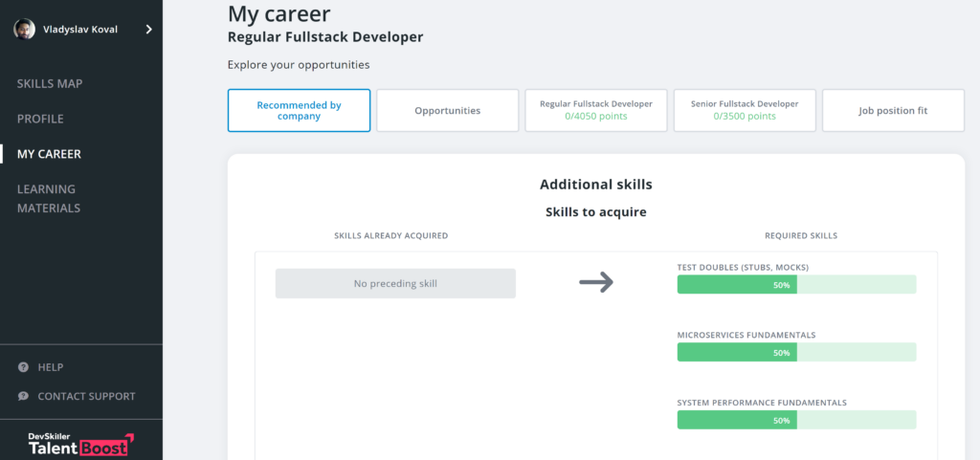Click Microservices Fundamentals progress bar
This screenshot has height=460, width=980.
(796, 352)
